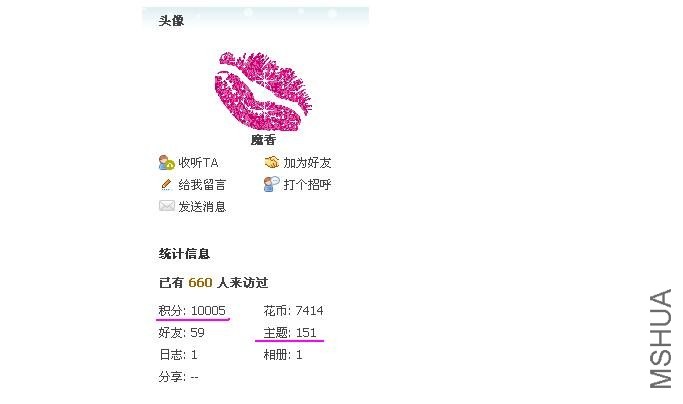
Task: Click the 660 visitor count number
Action: point(200,283)
